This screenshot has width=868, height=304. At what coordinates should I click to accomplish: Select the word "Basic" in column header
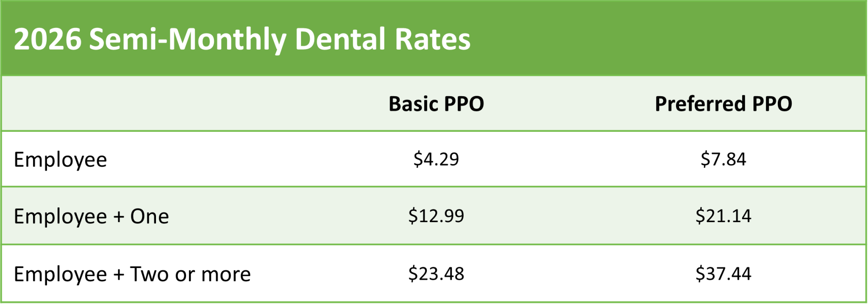(413, 104)
